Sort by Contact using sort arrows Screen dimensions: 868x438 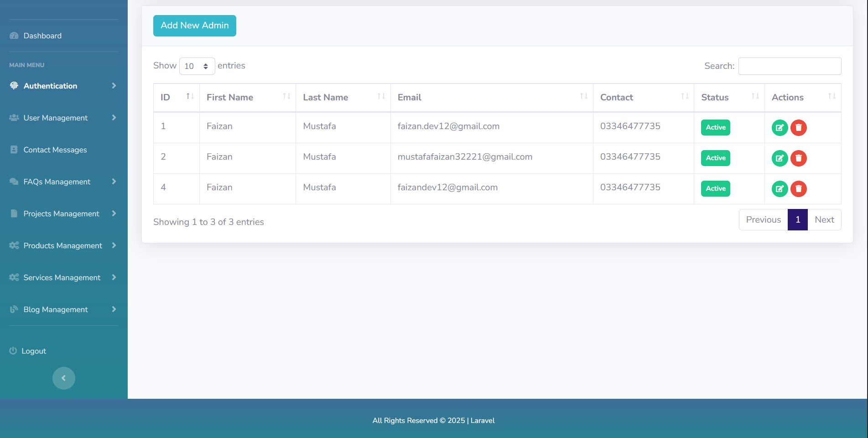coord(685,96)
